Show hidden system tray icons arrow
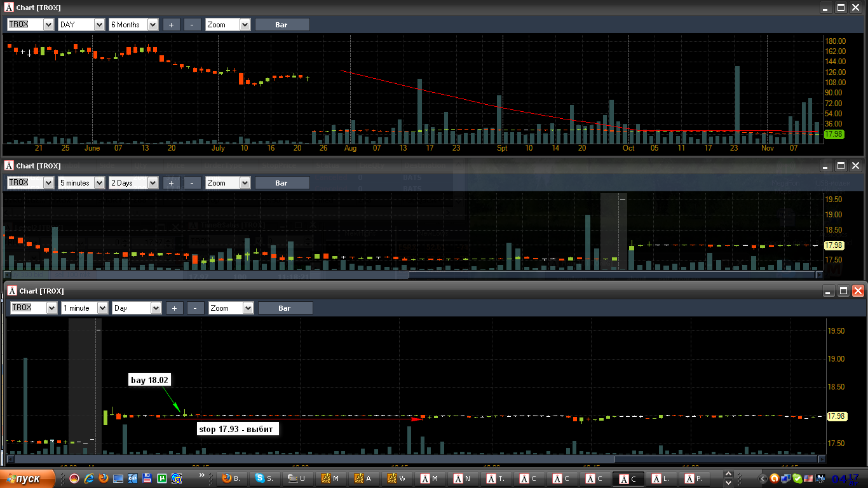This screenshot has width=868, height=488. (x=763, y=479)
